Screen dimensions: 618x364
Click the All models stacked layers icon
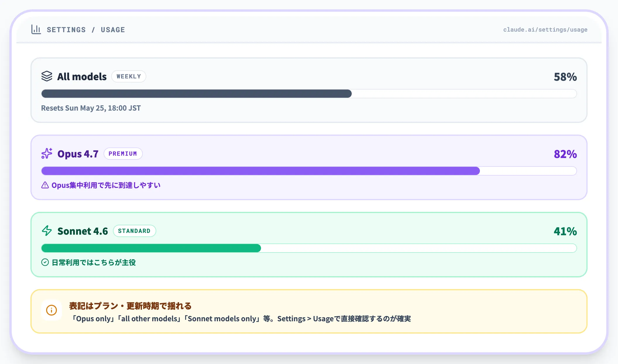pos(47,76)
